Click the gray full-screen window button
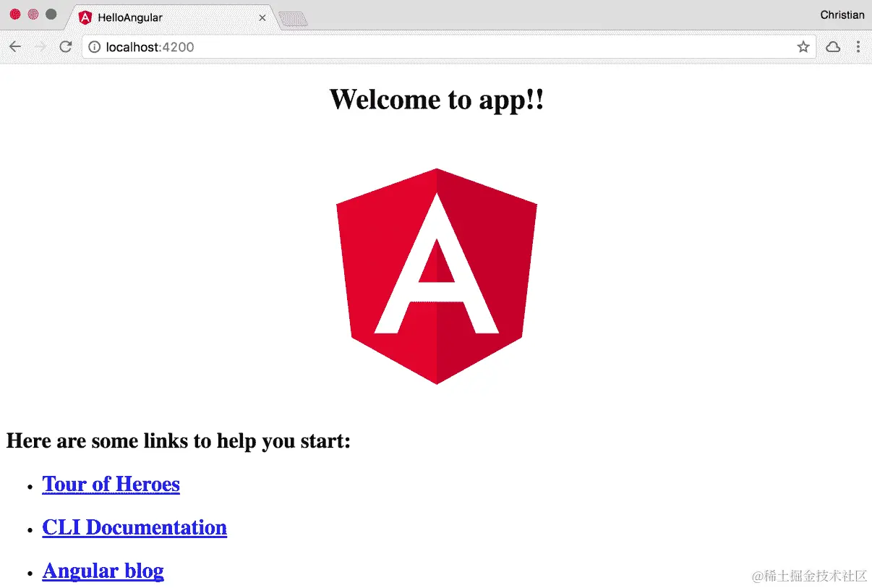Image resolution: width=872 pixels, height=588 pixels. click(51, 14)
